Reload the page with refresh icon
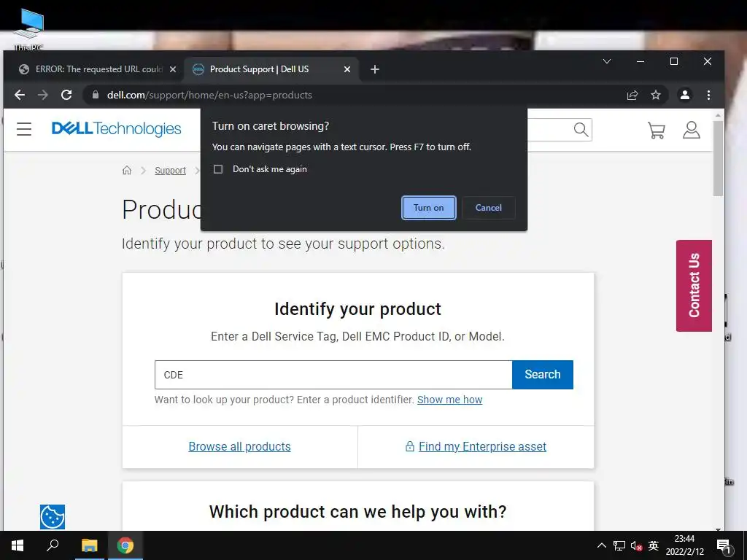This screenshot has width=747, height=560. pyautogui.click(x=66, y=95)
